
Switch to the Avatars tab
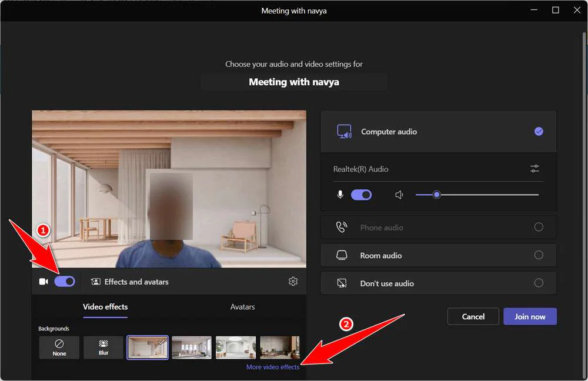(242, 306)
